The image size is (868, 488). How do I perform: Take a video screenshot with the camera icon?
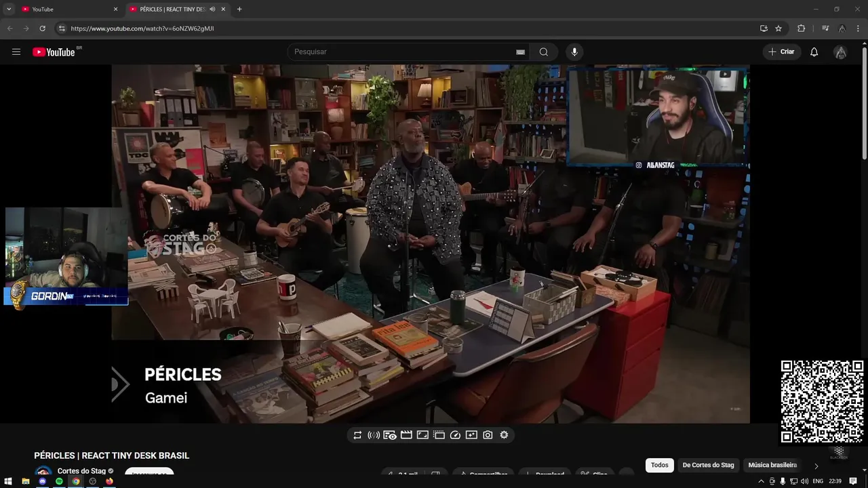click(x=488, y=435)
